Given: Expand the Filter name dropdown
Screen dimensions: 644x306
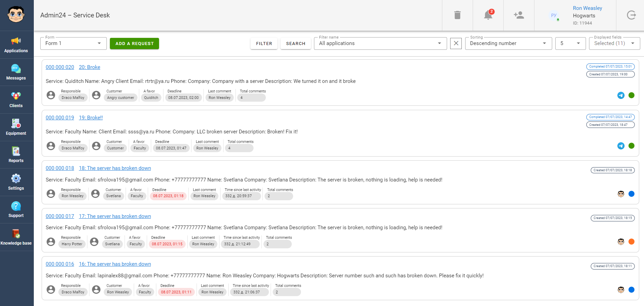Looking at the screenshot, I should [x=381, y=43].
